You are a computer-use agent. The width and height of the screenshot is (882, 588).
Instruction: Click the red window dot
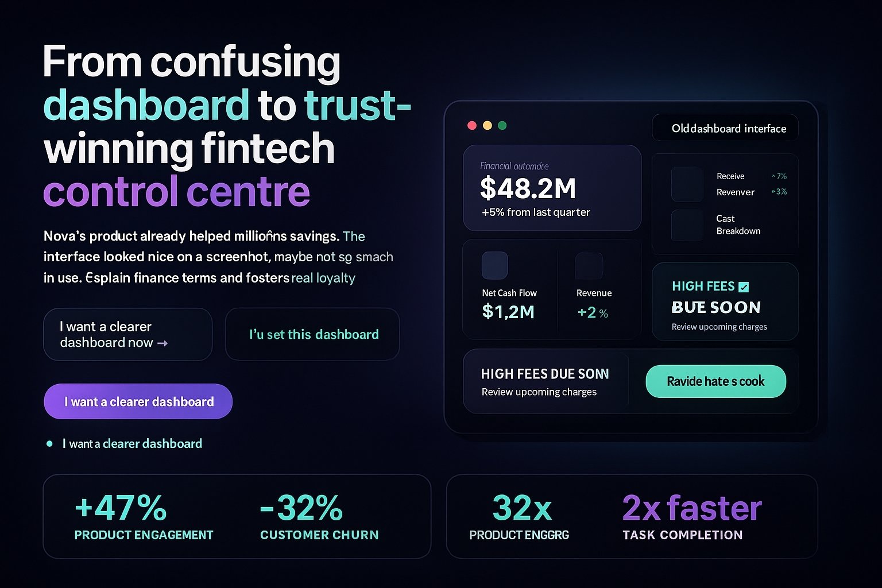pyautogui.click(x=472, y=126)
